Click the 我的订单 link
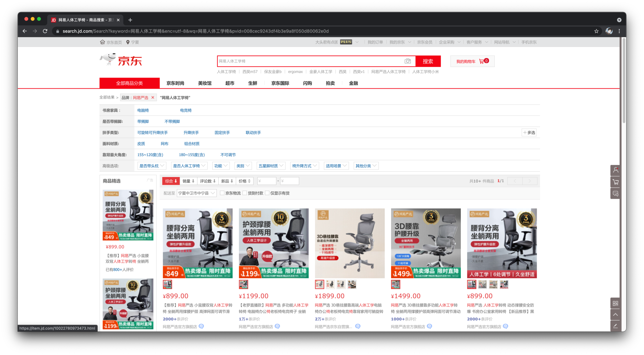The height and width of the screenshot is (355, 644). pos(375,42)
